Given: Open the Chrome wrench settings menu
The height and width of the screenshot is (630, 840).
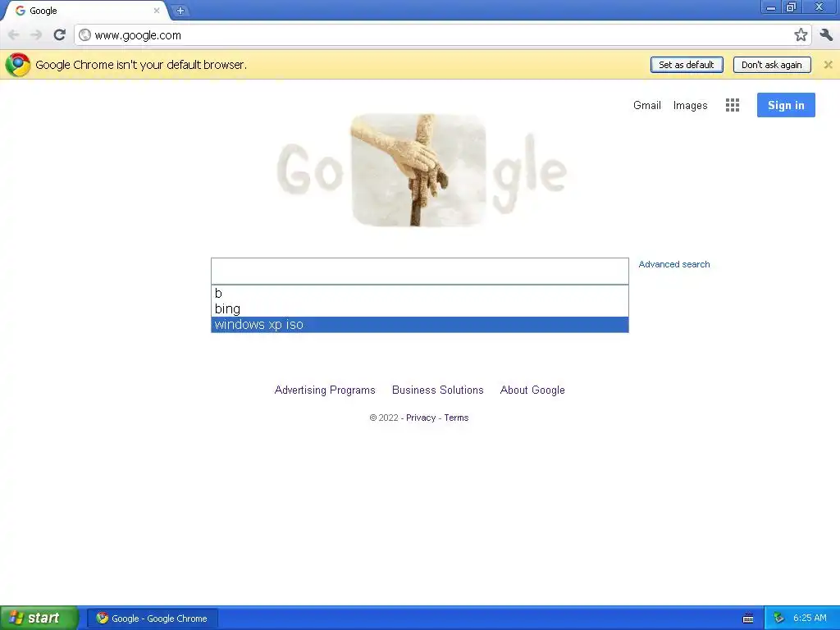Looking at the screenshot, I should [826, 34].
